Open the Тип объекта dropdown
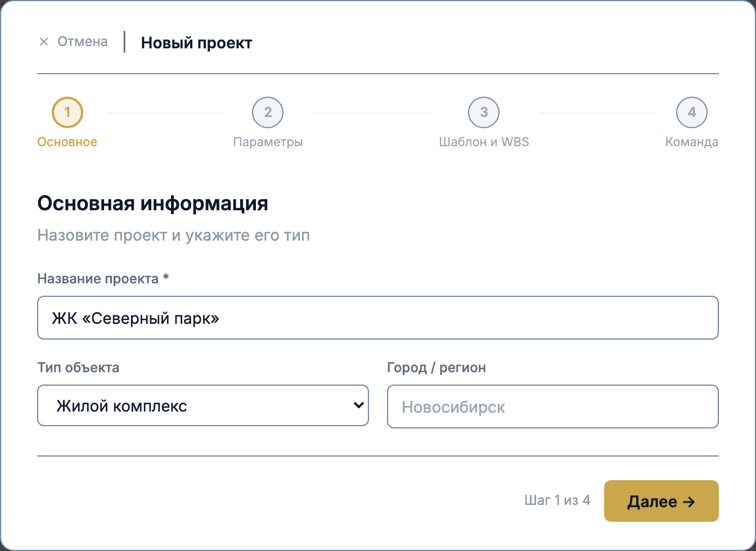This screenshot has width=756, height=551. tap(203, 405)
